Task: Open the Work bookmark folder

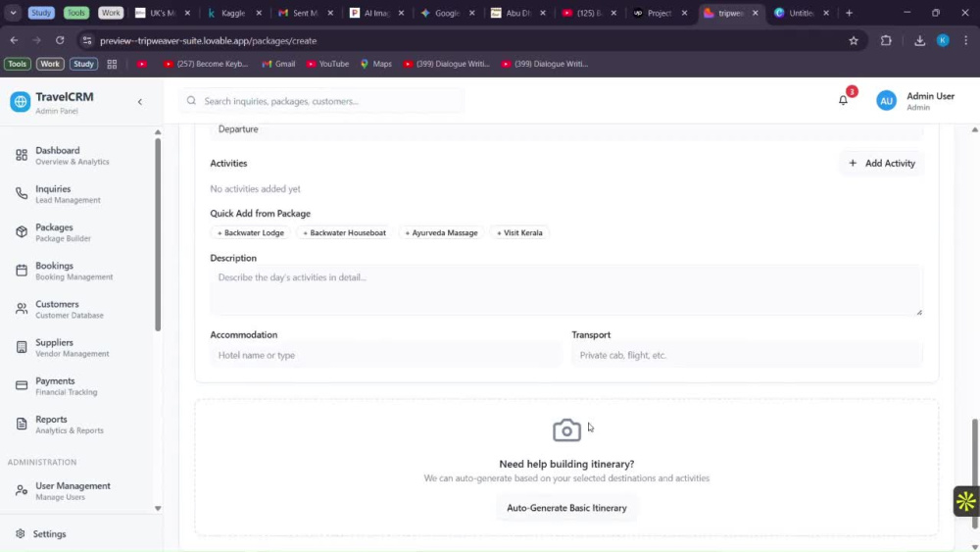Action: (50, 64)
